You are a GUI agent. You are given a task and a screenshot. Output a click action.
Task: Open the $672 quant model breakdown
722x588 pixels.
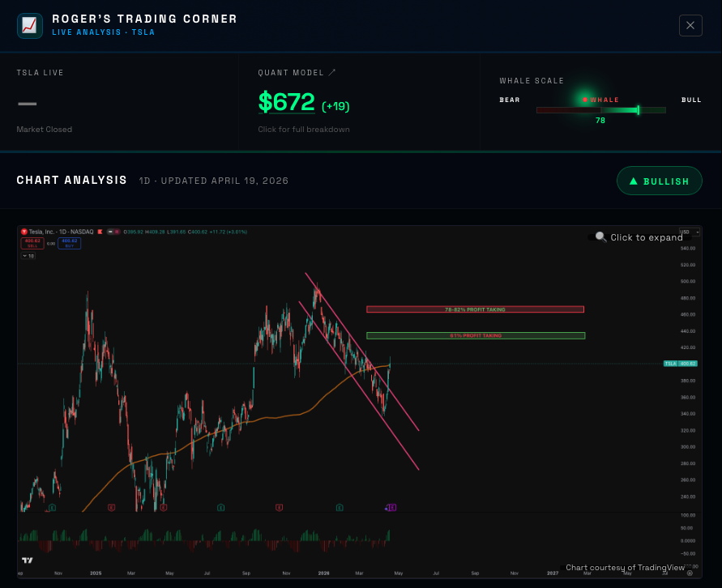tap(286, 102)
